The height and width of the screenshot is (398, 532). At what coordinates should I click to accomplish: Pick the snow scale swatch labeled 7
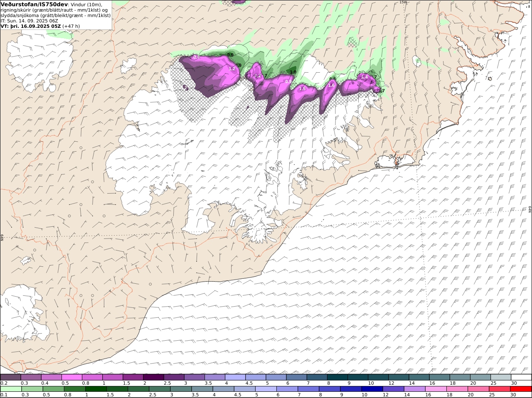click(317, 377)
